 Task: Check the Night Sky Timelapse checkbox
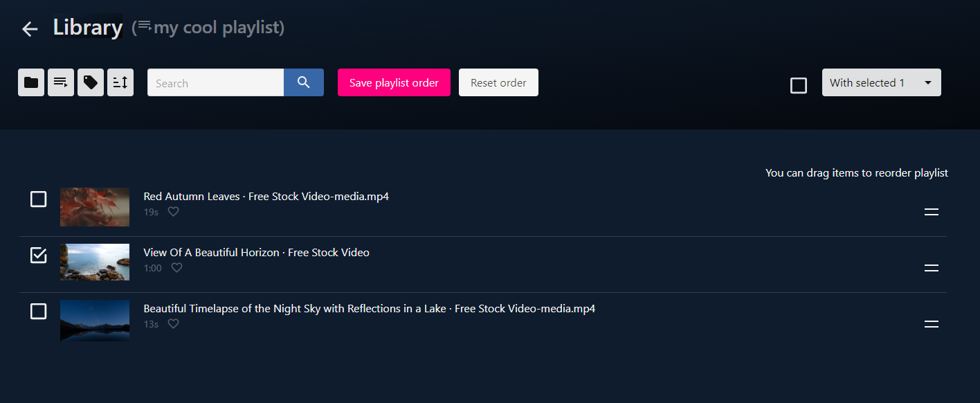pos(39,312)
